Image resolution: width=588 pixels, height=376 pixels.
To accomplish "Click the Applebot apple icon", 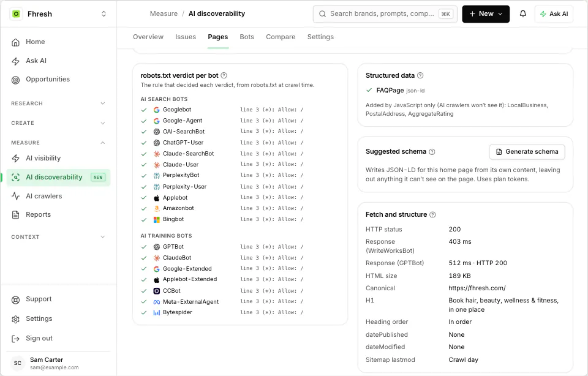I will 157,198.
